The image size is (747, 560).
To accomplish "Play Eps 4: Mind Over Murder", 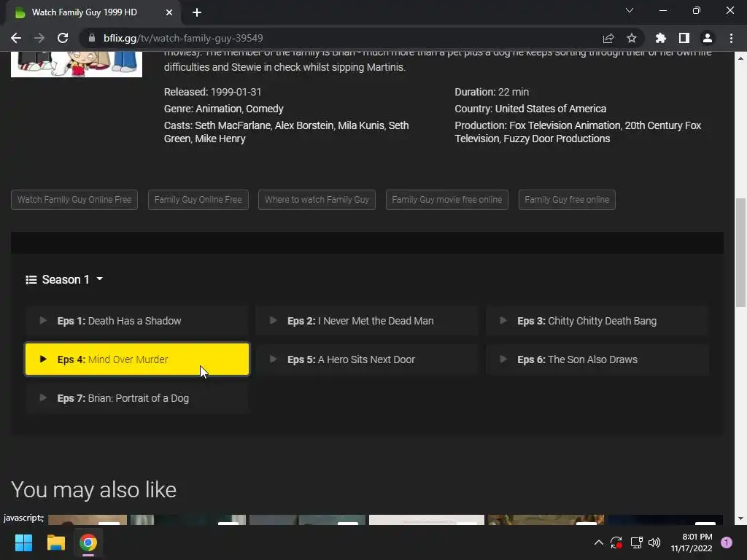I will point(136,359).
